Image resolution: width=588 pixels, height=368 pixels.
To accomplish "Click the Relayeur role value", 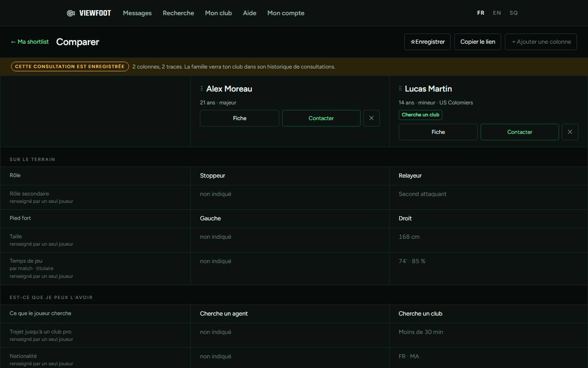I will coord(410,176).
